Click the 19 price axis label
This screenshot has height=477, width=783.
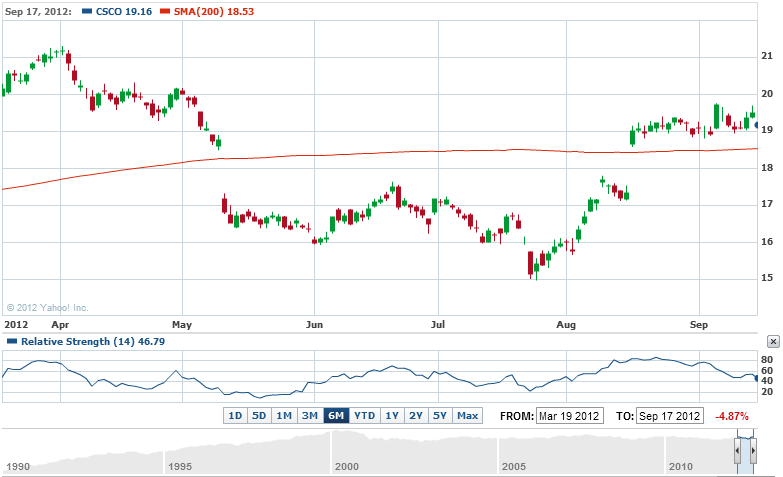[x=767, y=130]
